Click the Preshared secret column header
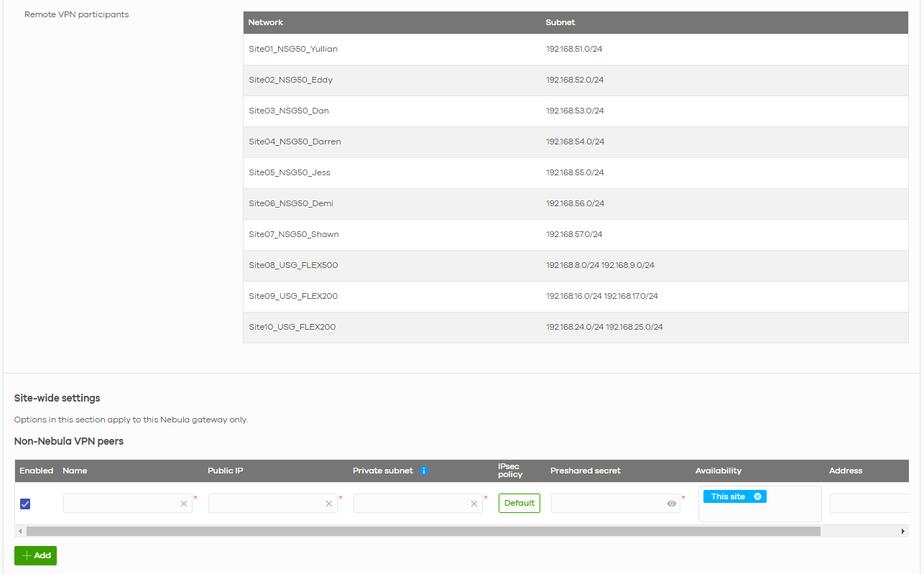924x574 pixels. click(x=586, y=471)
